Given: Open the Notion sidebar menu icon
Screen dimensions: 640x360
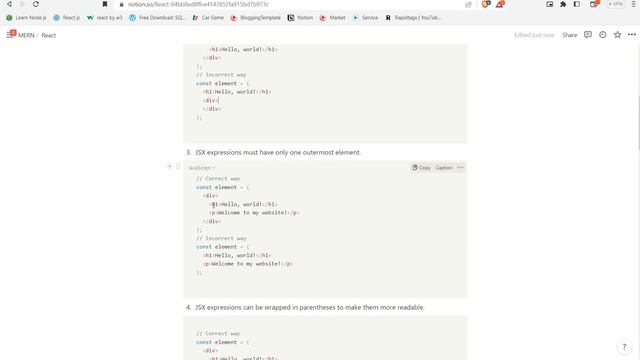Looking at the screenshot, I should (11, 34).
